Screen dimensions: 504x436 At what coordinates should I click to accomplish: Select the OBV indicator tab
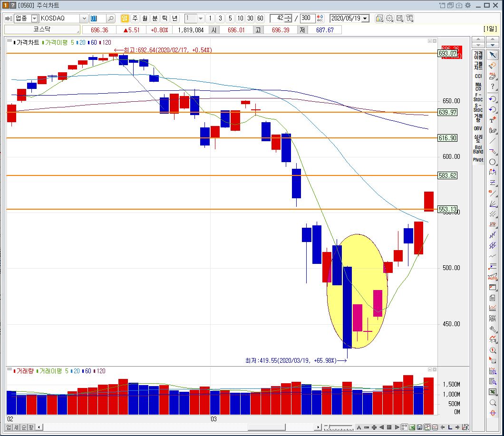pyautogui.click(x=478, y=128)
